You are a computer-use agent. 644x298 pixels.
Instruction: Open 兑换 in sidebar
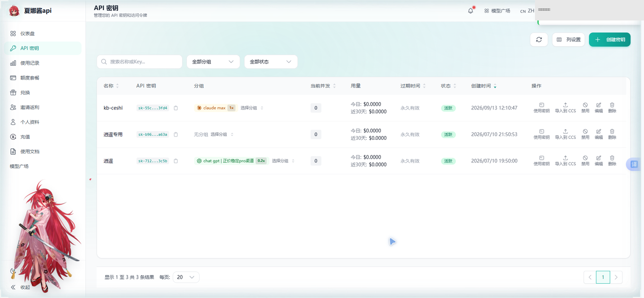tap(43, 92)
